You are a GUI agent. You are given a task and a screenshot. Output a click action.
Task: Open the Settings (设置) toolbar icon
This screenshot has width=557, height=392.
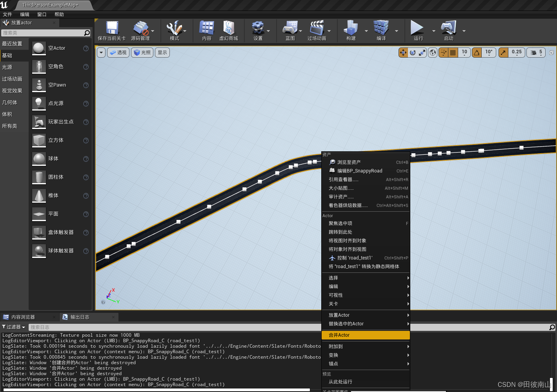(x=258, y=28)
